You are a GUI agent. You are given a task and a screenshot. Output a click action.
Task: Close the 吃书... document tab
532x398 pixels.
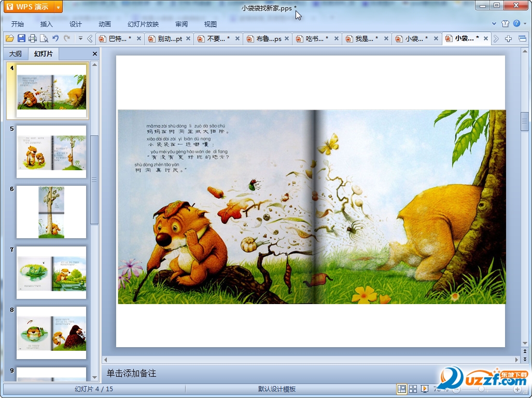[336, 39]
